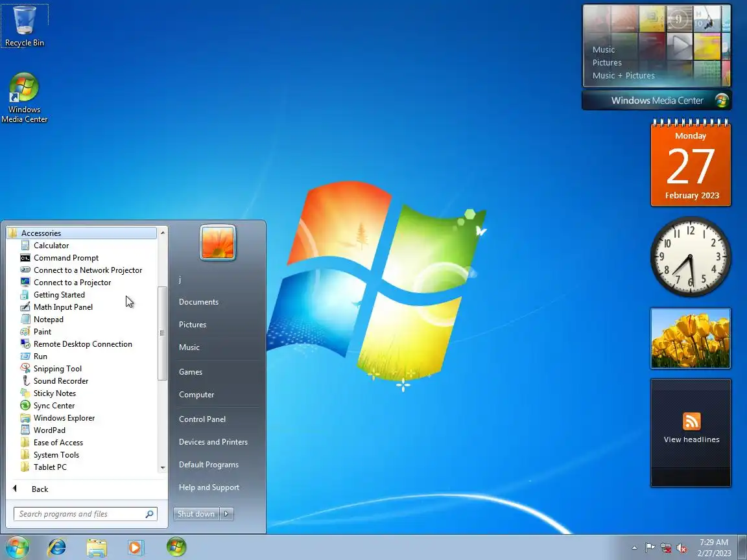Open Control Panel
Image resolution: width=747 pixels, height=560 pixels.
[202, 419]
